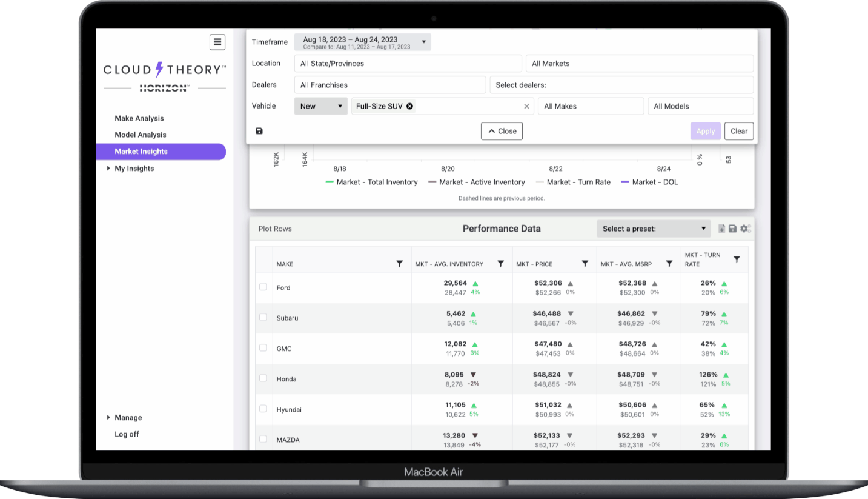Select the Subaru row checkbox
Screen dimensions: 868x499
pos(263,317)
